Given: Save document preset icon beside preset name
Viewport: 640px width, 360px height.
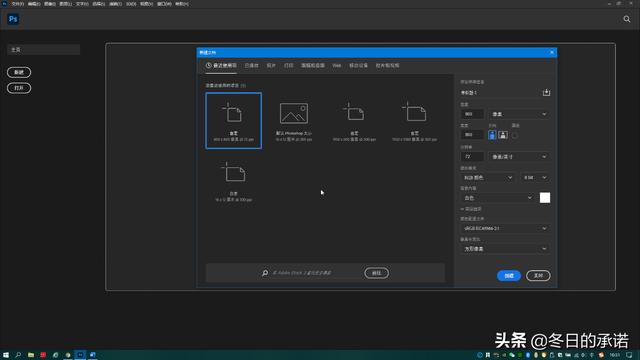Looking at the screenshot, I should click(546, 93).
